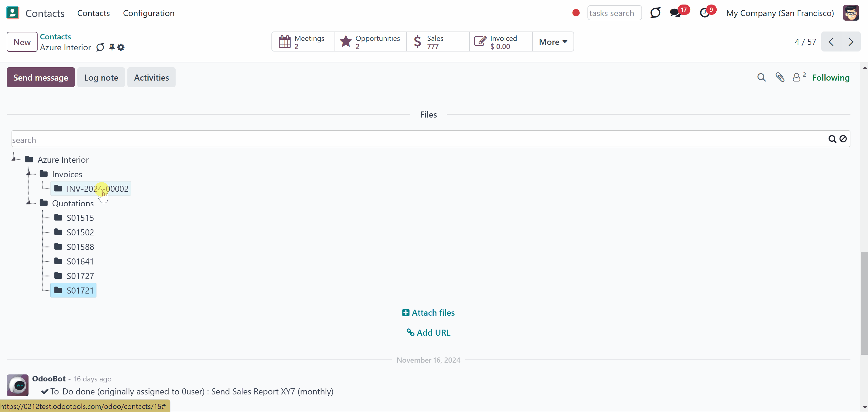Viewport: 868px width, 412px height.
Task: Click the red recording indicator dot
Action: [576, 13]
